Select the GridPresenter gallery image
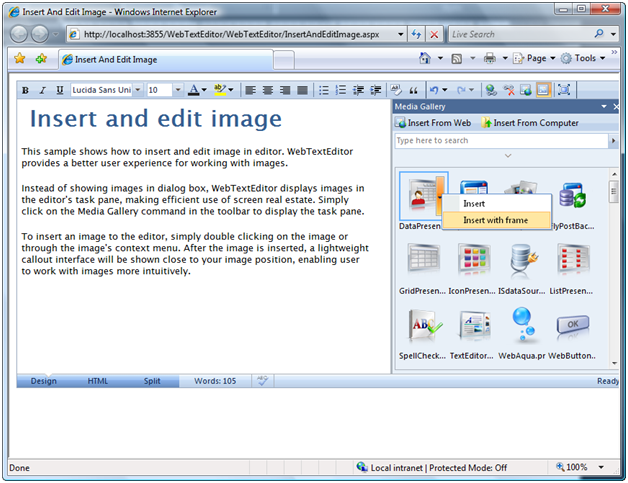The width and height of the screenshot is (628, 483). [421, 260]
